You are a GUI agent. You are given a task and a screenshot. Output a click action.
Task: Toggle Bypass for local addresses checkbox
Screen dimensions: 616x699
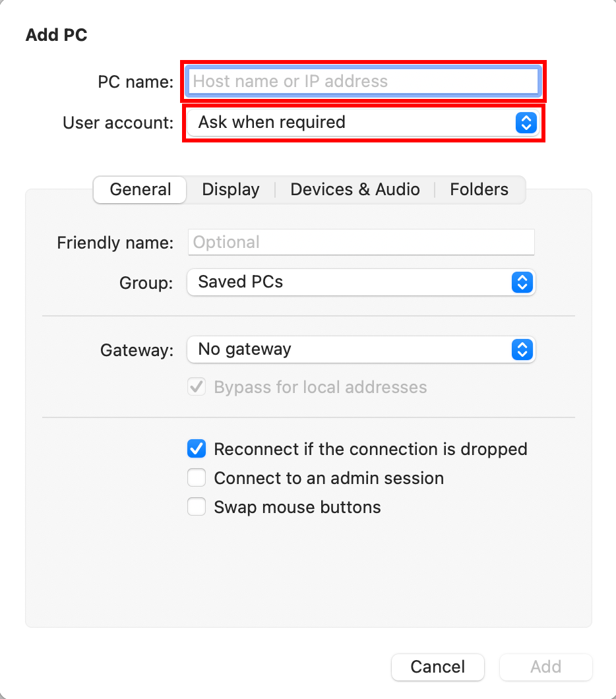(x=197, y=387)
